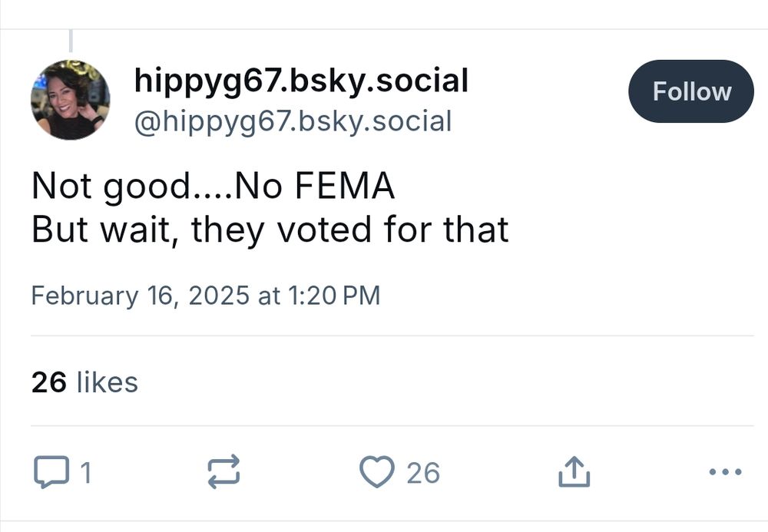Like the post with the heart icon
768x532 pixels.
[376, 472]
